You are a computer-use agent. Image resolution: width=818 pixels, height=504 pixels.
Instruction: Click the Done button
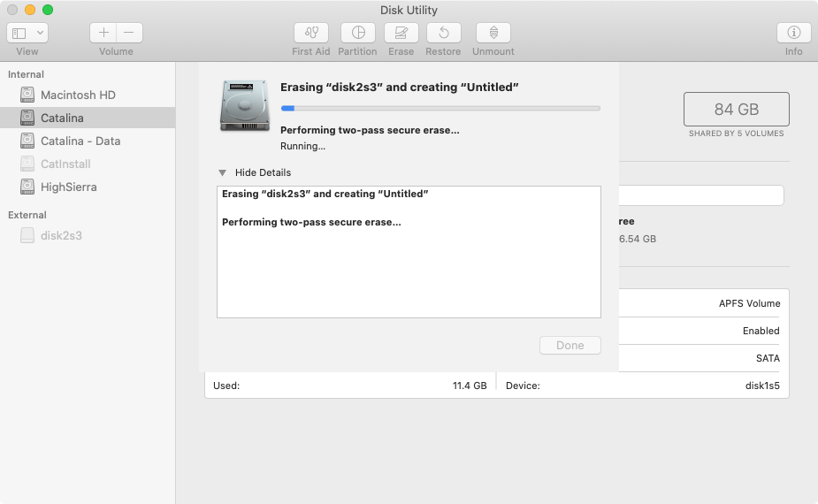click(x=570, y=346)
